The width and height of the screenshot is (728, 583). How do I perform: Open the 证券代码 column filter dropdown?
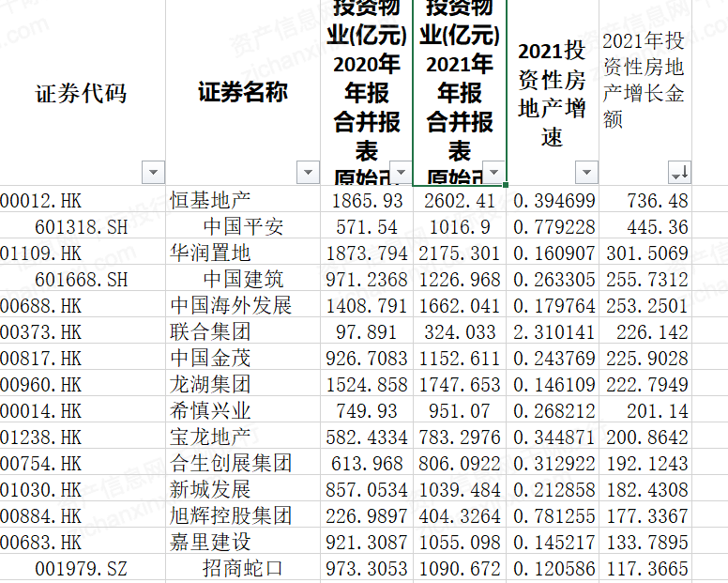click(153, 173)
